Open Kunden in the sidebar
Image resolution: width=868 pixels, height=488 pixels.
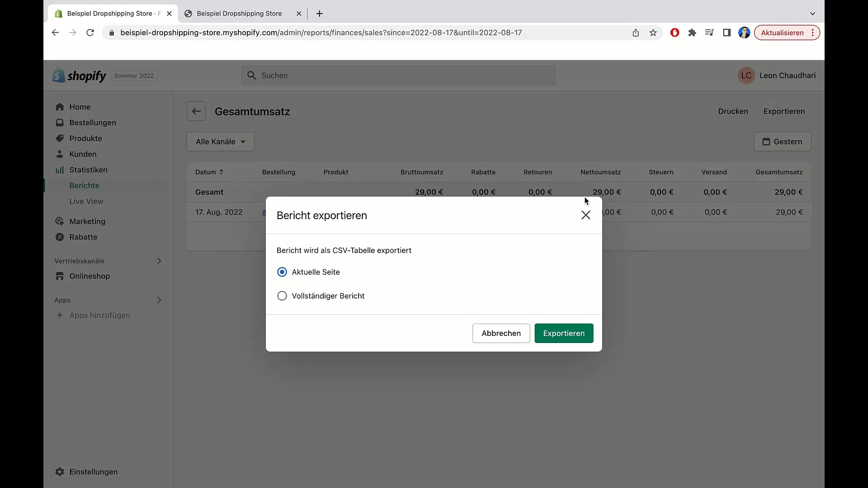pyautogui.click(x=83, y=154)
